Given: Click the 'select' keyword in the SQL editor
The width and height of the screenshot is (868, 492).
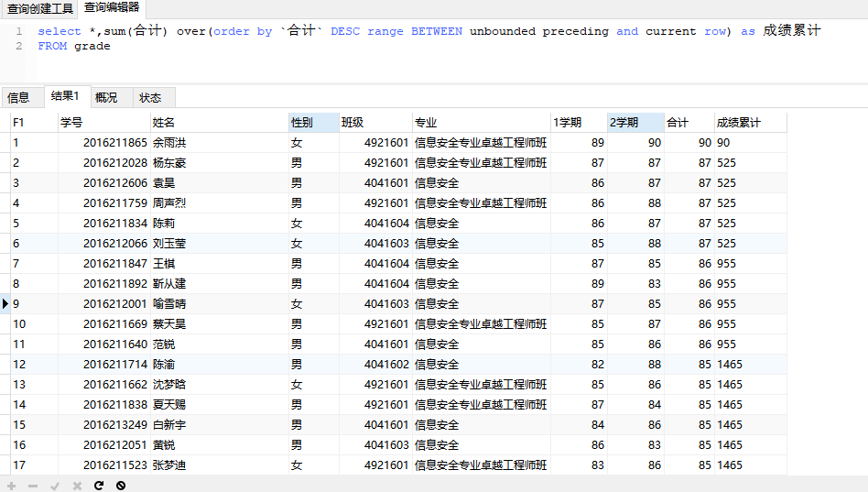Looking at the screenshot, I should pyautogui.click(x=60, y=31).
